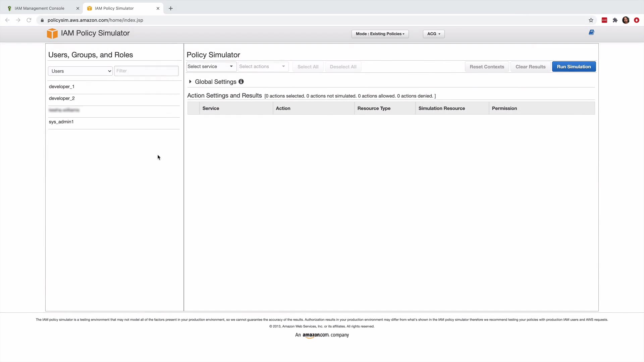This screenshot has height=362, width=644.
Task: Expand the Global Settings section
Action: click(x=190, y=81)
